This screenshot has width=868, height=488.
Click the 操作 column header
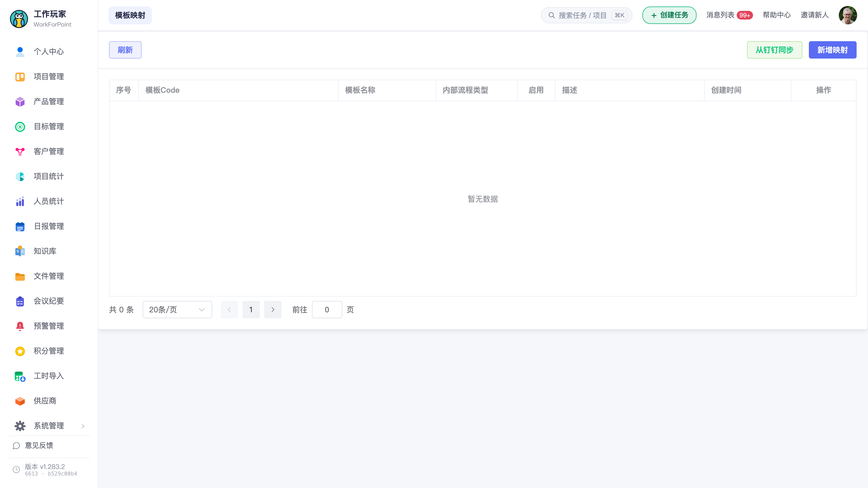coord(824,90)
